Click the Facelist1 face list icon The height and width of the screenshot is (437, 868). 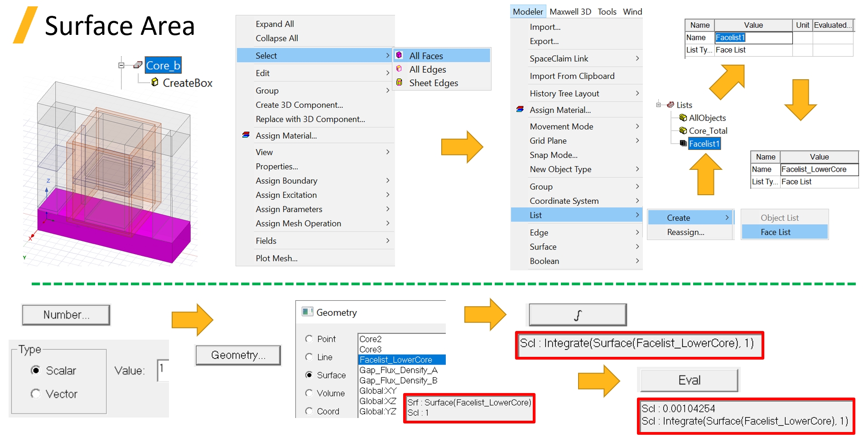(x=683, y=144)
